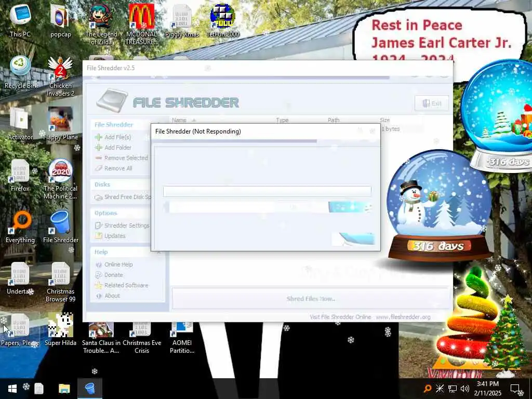Open Everything search shortcut

[x=20, y=227]
